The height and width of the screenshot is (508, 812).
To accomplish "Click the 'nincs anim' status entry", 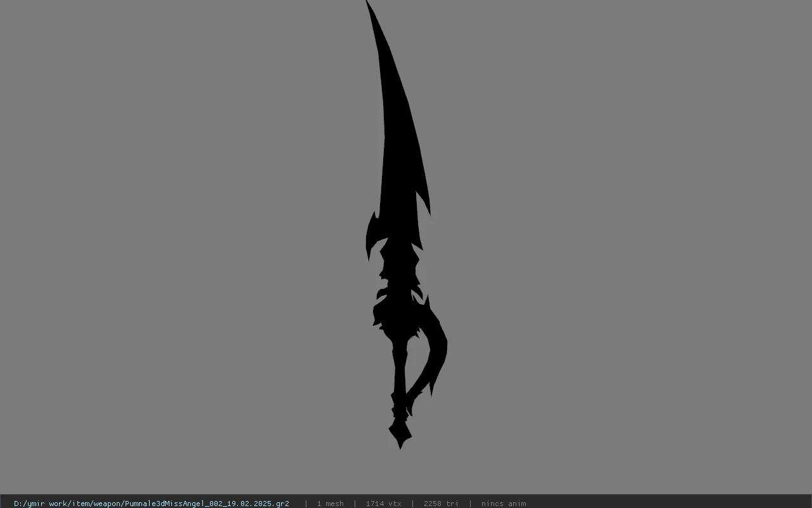I will click(504, 504).
